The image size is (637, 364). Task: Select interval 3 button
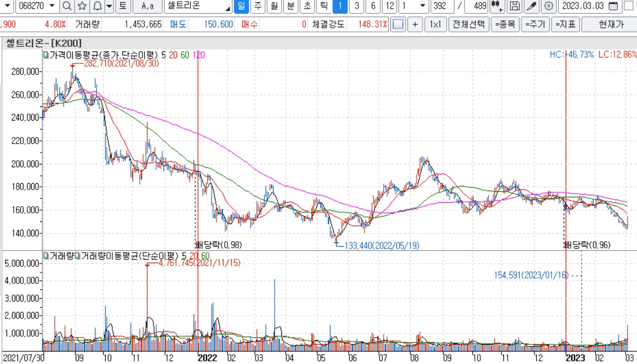[356, 5]
